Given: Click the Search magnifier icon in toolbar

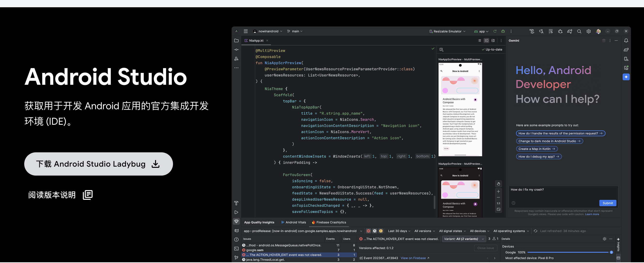Looking at the screenshot, I should [x=579, y=31].
